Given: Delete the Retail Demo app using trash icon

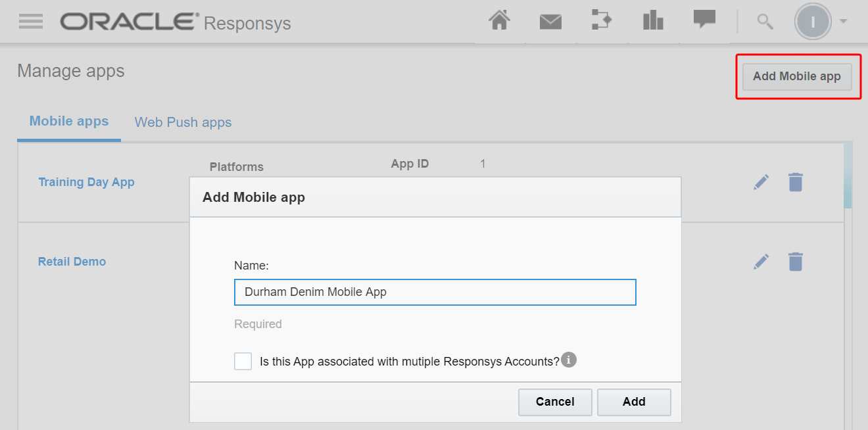Looking at the screenshot, I should [796, 262].
